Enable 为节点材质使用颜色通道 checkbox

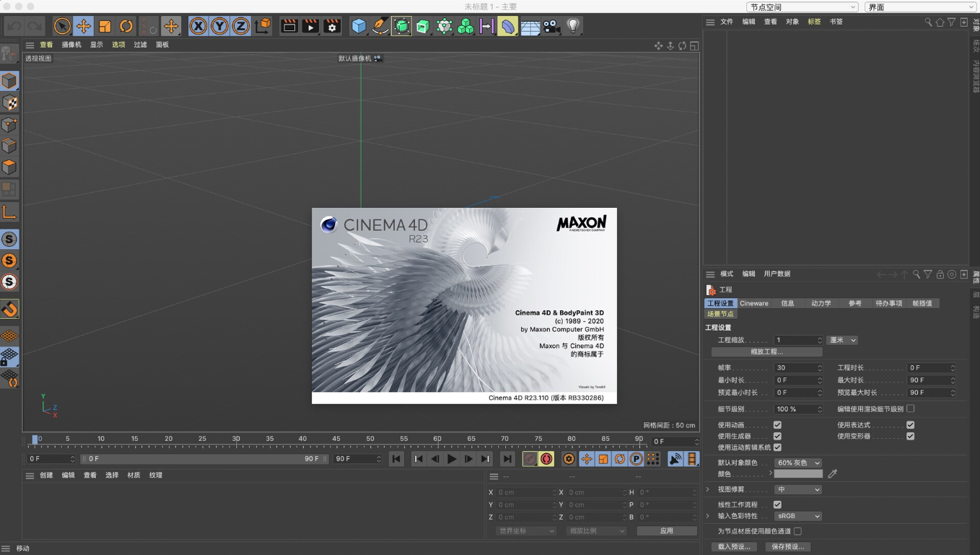(797, 531)
